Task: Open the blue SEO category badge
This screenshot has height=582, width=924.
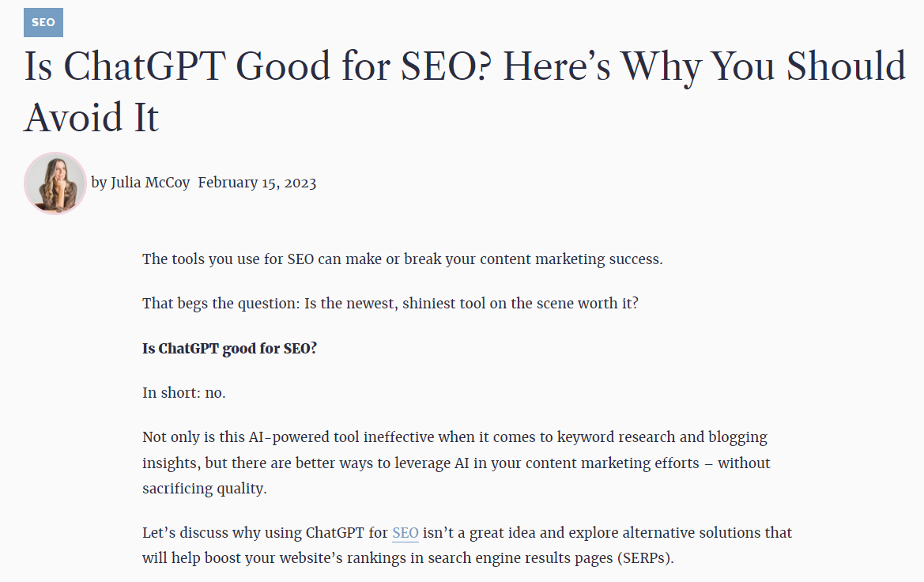Action: tap(43, 22)
